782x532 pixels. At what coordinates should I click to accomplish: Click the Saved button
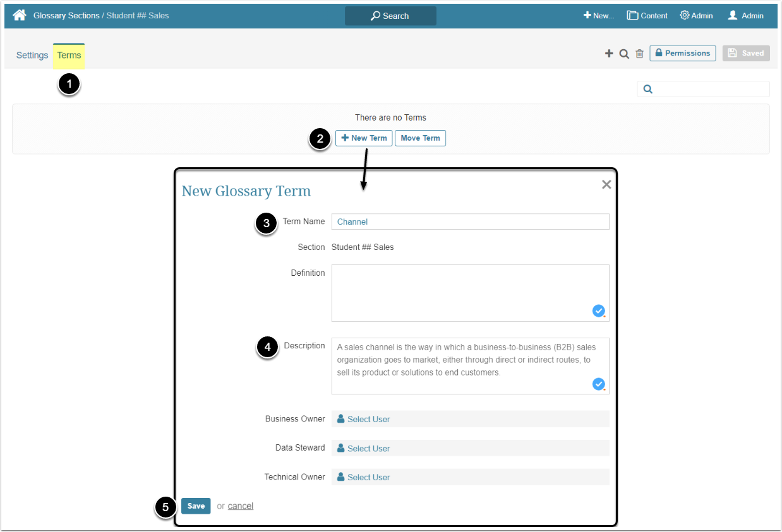coord(746,53)
